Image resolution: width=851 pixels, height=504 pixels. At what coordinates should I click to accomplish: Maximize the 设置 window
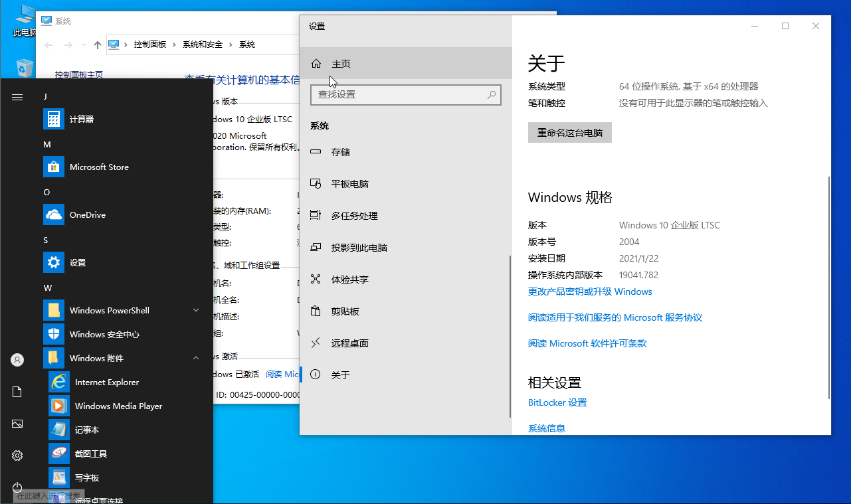785,26
